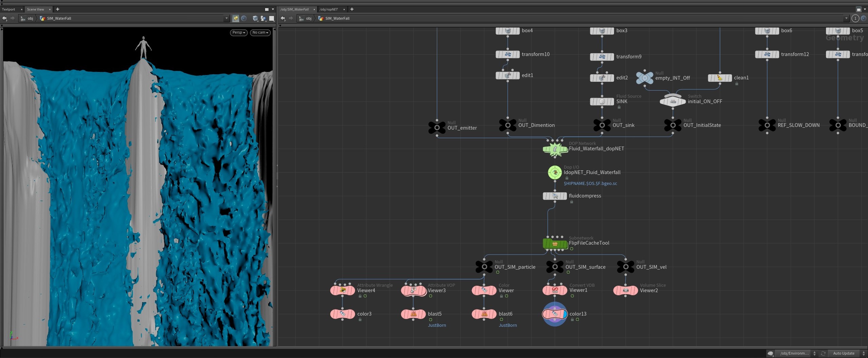
Task: Click the force update refresh icon
Action: pyautogui.click(x=823, y=353)
